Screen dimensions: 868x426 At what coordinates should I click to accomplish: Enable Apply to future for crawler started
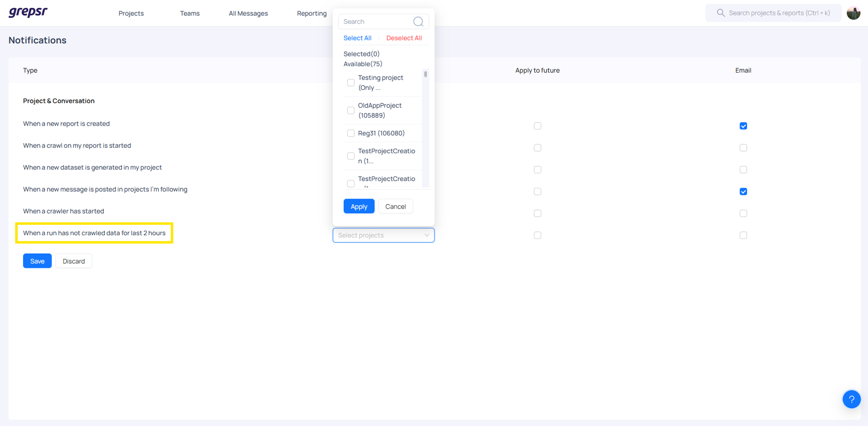pos(537,213)
